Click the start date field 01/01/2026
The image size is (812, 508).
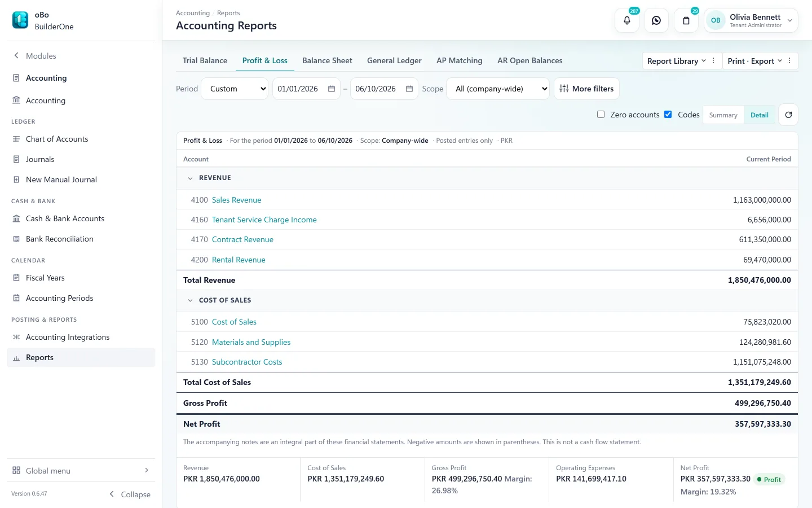point(306,89)
